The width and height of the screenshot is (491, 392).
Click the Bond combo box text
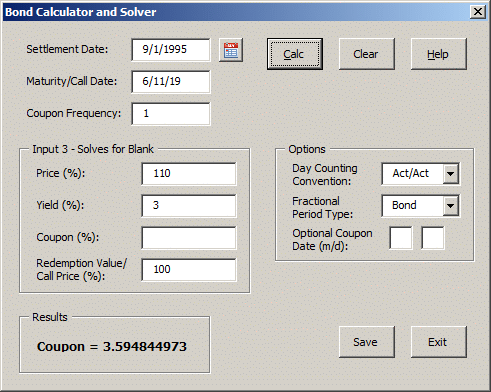[404, 205]
